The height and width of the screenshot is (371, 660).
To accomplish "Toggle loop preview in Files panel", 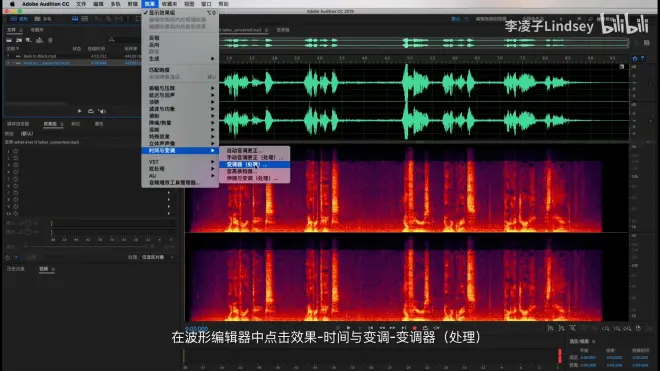I will [90, 111].
